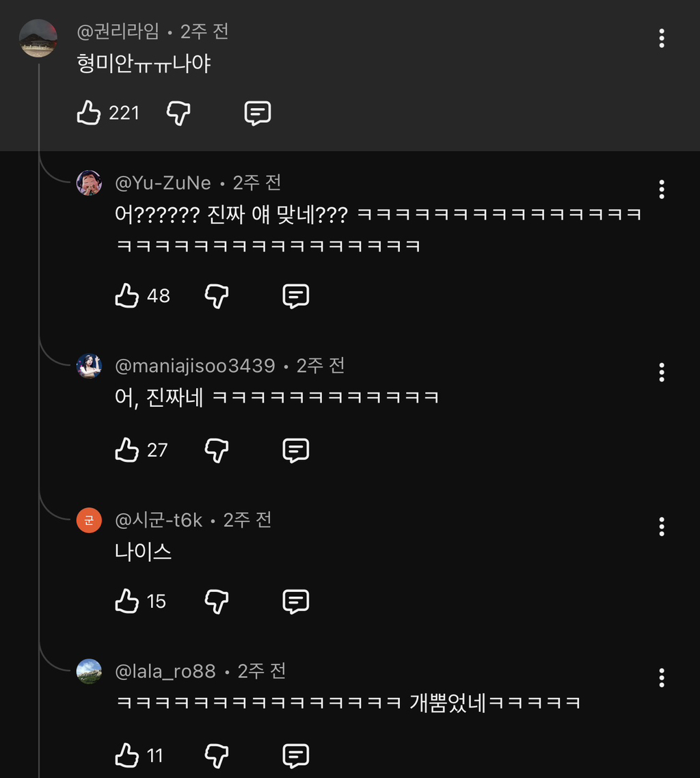Open @maniajisoo3439's channel via username
The height and width of the screenshot is (778, 700).
(195, 366)
